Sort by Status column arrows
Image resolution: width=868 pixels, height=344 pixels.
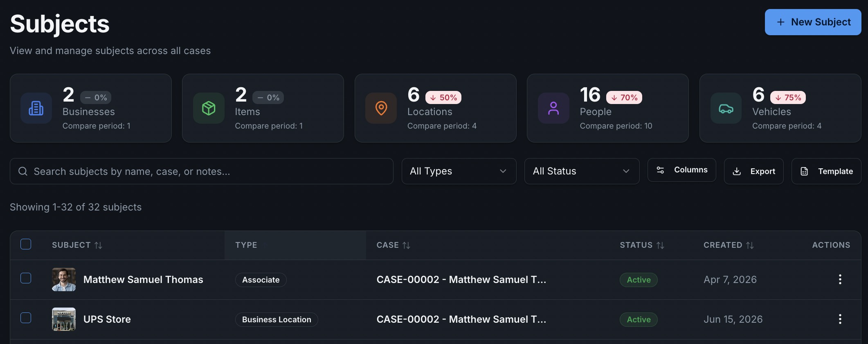(x=660, y=245)
